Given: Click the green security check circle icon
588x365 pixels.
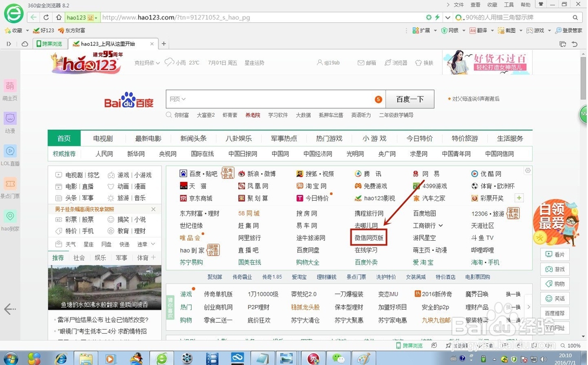Looking at the screenshot, I should pyautogui.click(x=429, y=18).
